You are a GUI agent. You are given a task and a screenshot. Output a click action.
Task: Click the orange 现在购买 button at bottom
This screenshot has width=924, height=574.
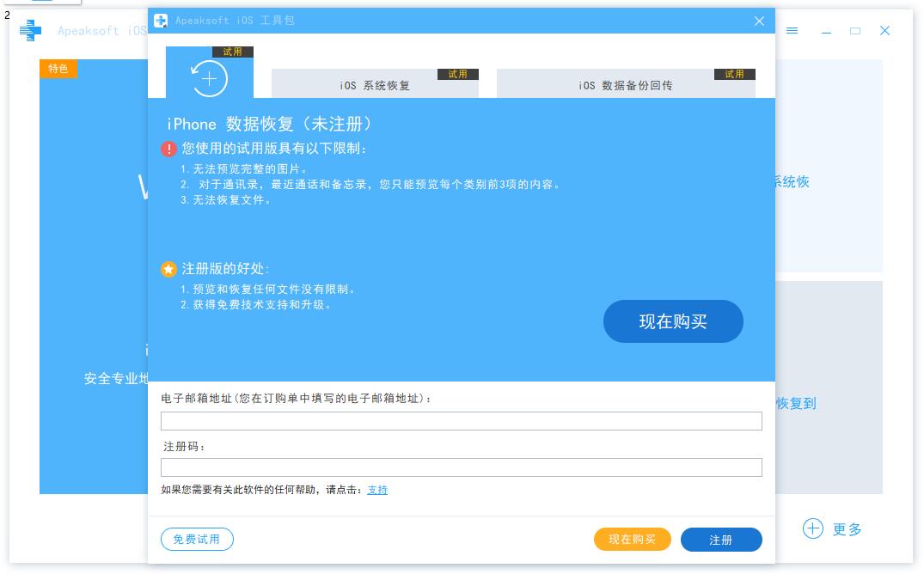point(633,540)
